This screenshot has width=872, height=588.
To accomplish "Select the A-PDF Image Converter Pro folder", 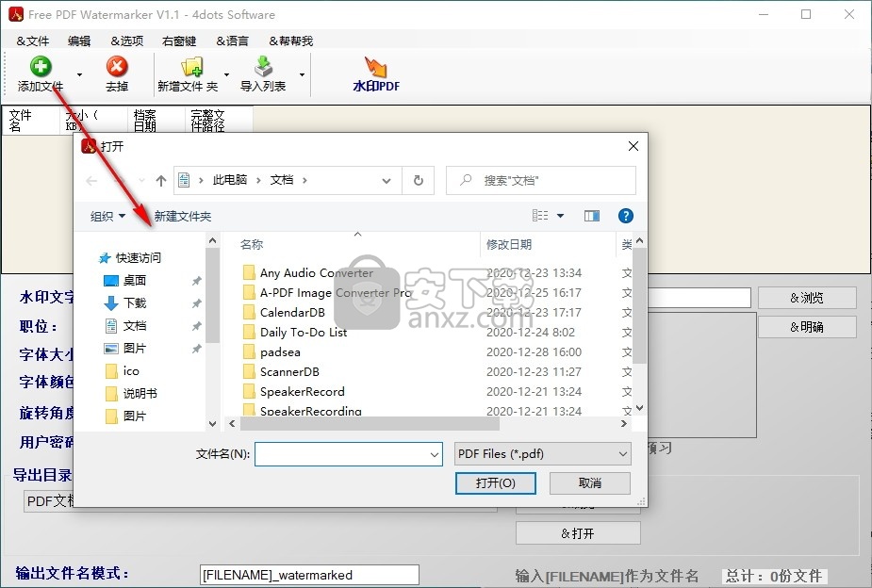I will [327, 293].
